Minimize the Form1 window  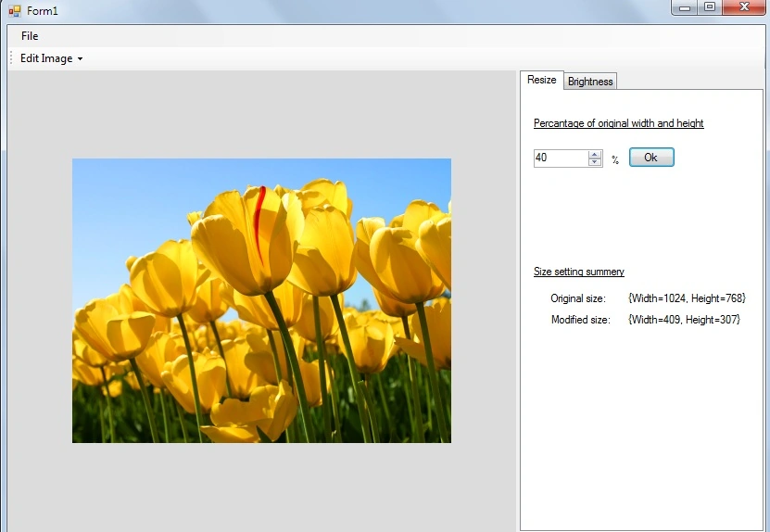tap(685, 7)
